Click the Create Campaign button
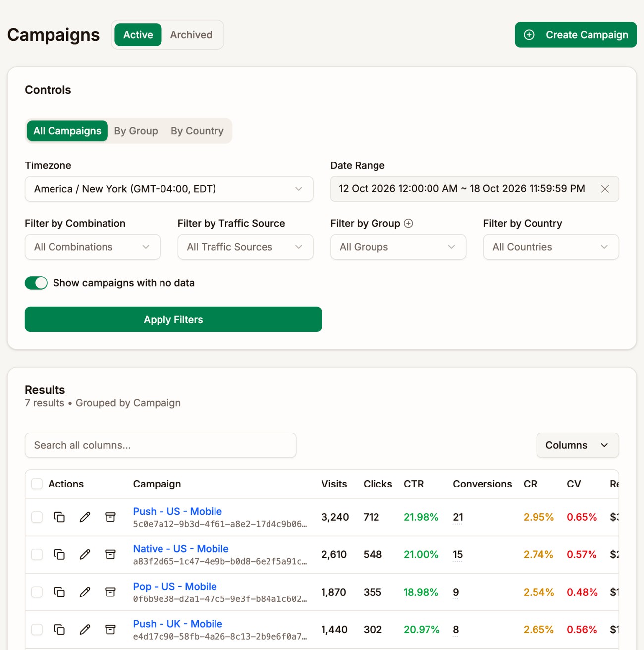The height and width of the screenshot is (650, 644). point(576,35)
